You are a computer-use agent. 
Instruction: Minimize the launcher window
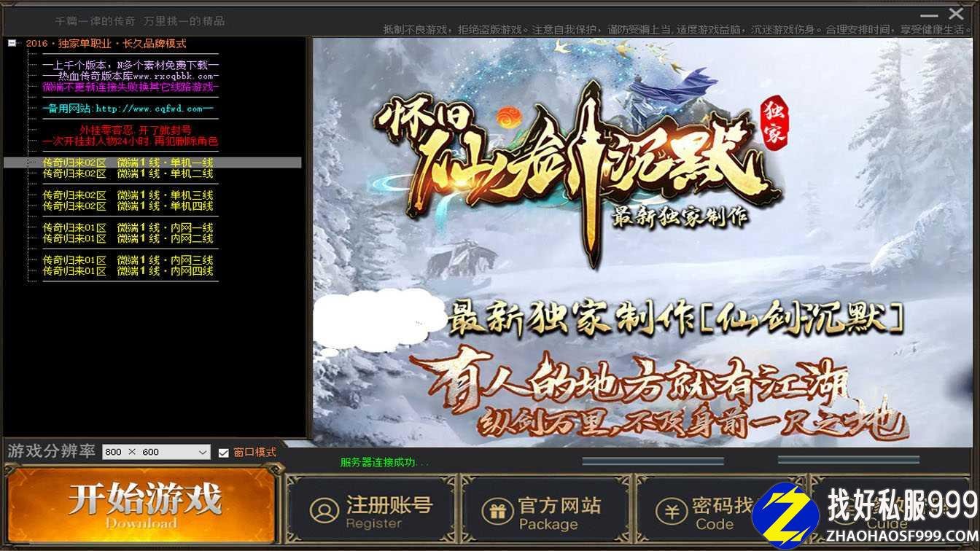pyautogui.click(x=931, y=14)
